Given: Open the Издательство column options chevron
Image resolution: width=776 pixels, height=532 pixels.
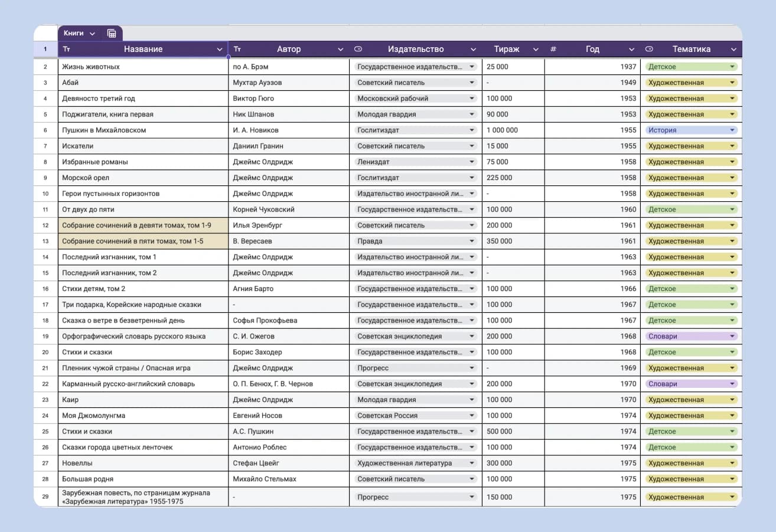Looking at the screenshot, I should point(473,50).
